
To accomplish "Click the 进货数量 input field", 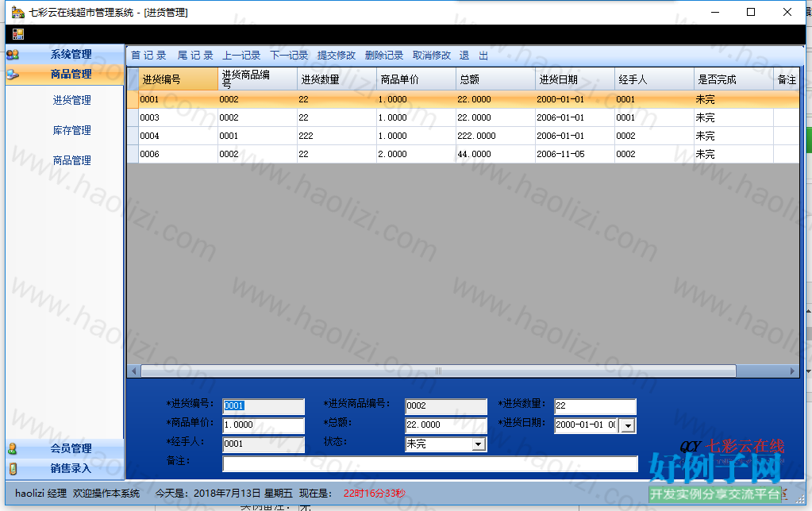I will pyautogui.click(x=595, y=406).
